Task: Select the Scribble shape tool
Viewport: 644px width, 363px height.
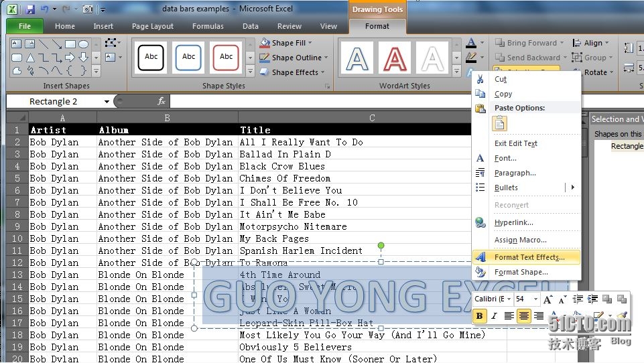Action: (x=30, y=70)
